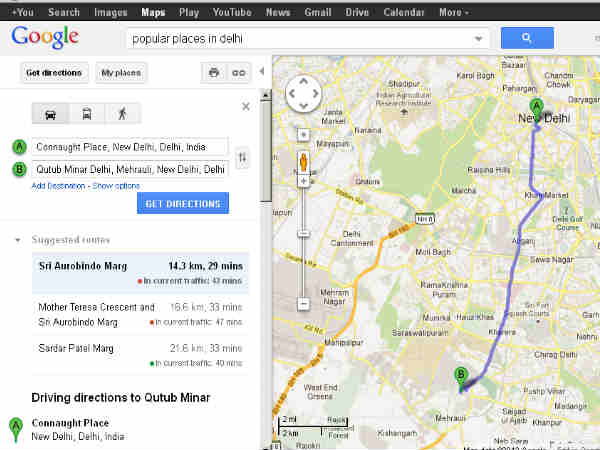Expand the More dropdown in top bar
The image size is (600, 450).
[454, 12]
